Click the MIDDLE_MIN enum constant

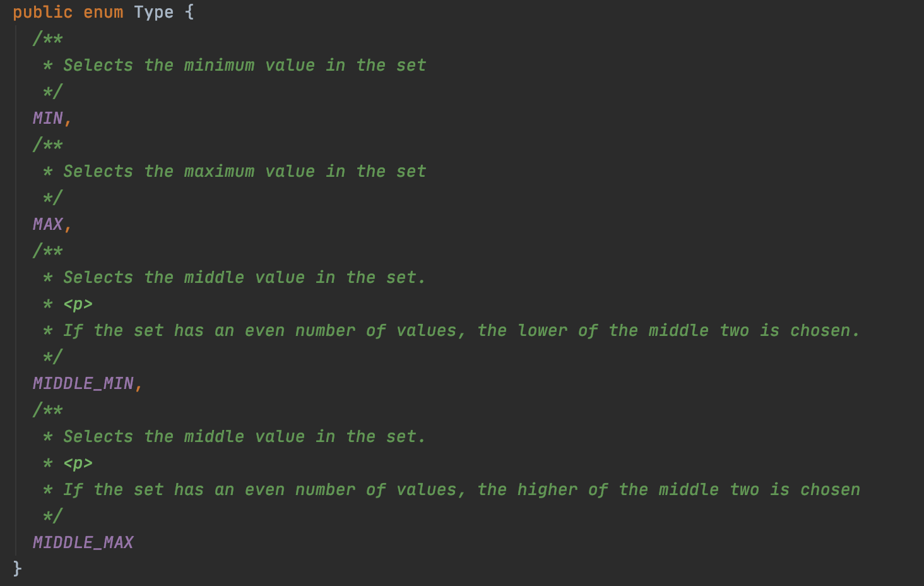(x=83, y=383)
